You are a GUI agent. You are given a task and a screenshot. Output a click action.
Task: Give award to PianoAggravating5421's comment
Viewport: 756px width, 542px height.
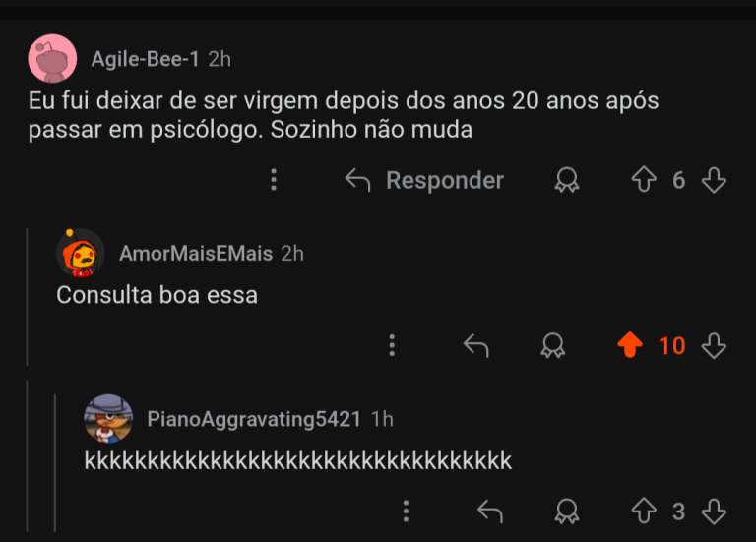[x=567, y=511]
